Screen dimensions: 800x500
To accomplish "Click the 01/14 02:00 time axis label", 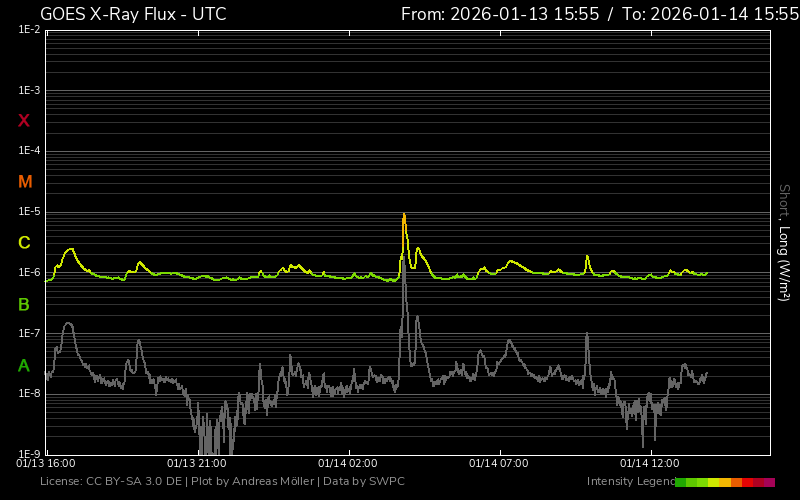I will (x=347, y=463).
